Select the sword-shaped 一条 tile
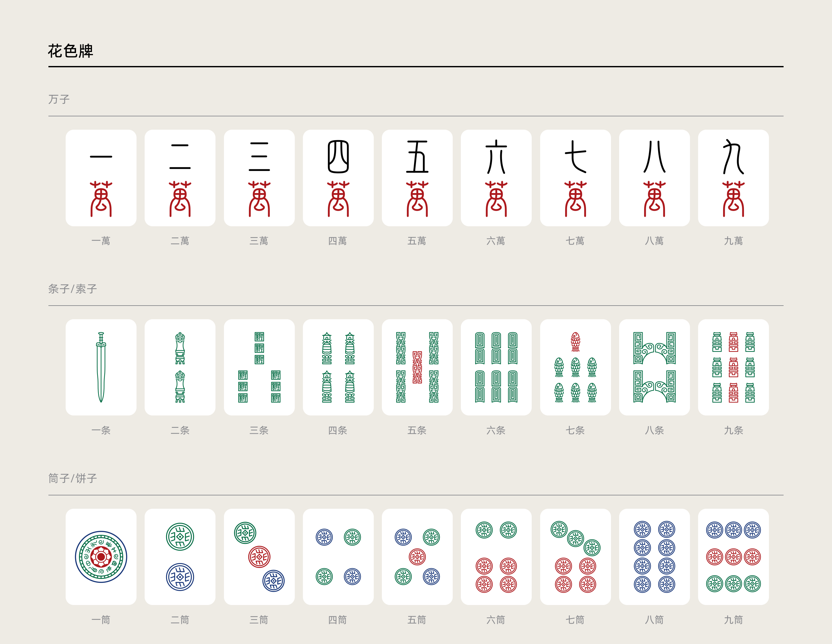Screen dimensions: 832x644 click(101, 367)
